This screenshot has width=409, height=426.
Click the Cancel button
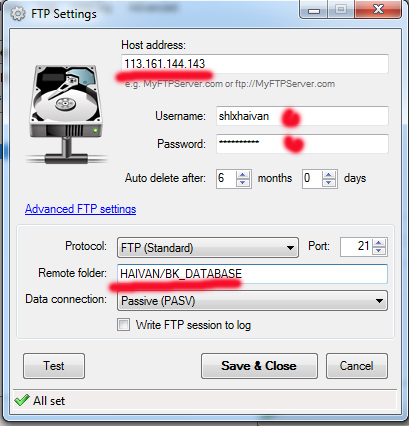357,366
